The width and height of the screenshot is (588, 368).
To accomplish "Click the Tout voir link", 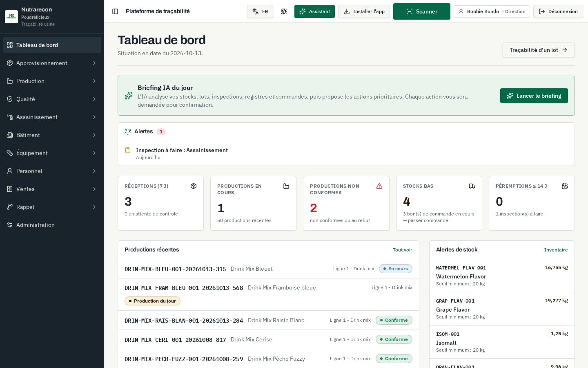I will click(403, 250).
